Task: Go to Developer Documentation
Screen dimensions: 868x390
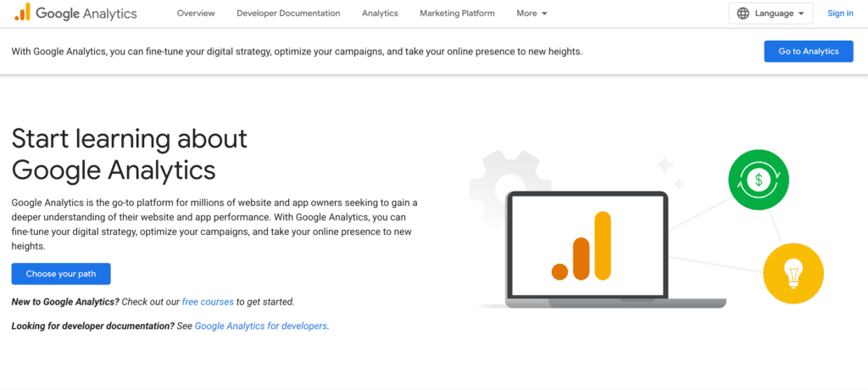Action: coord(288,14)
